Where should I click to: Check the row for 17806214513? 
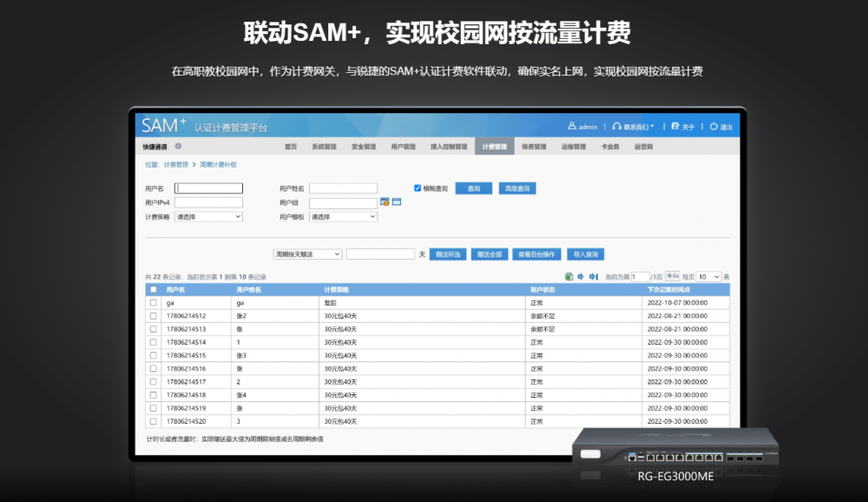point(154,329)
